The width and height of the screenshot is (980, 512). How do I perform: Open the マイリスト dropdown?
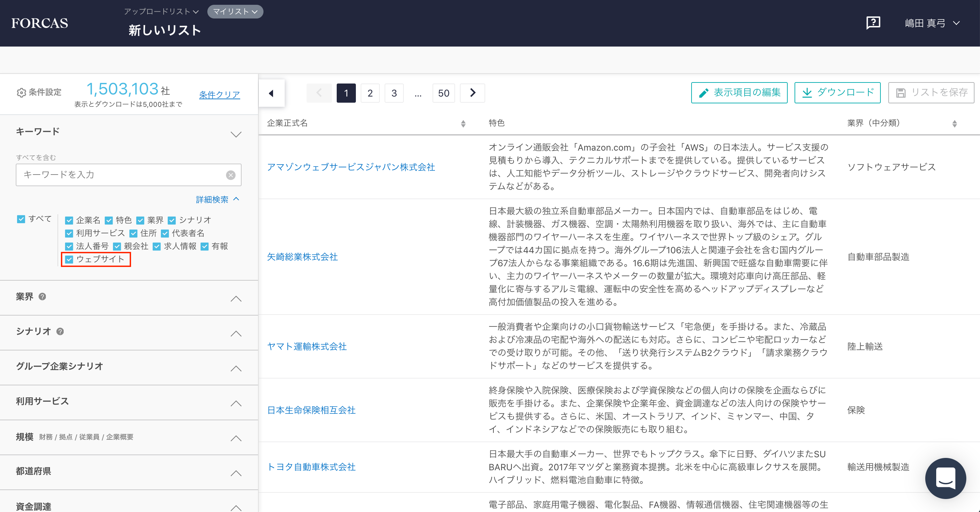coord(235,12)
